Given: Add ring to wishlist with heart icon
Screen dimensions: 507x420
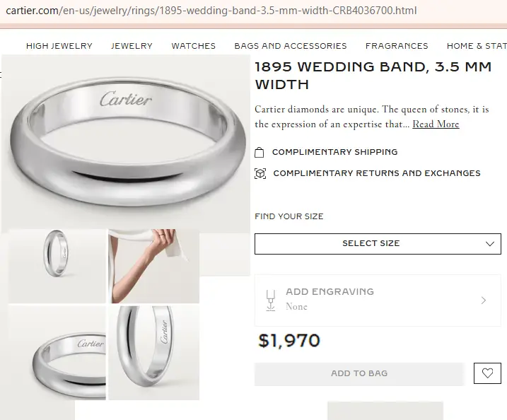Looking at the screenshot, I should [x=487, y=373].
